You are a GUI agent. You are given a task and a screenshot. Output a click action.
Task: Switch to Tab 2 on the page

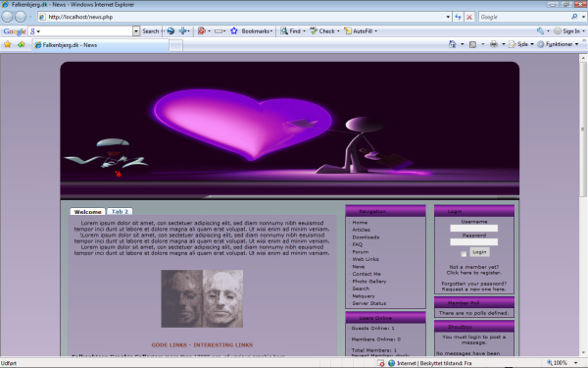(120, 211)
